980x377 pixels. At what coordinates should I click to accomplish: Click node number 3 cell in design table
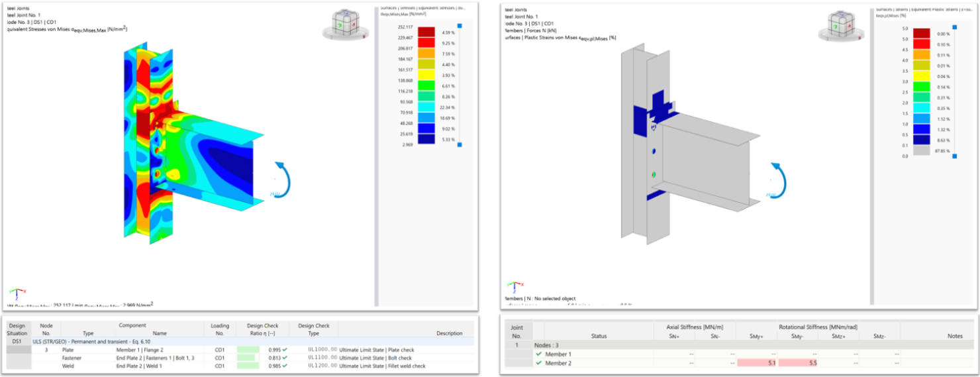[46, 349]
